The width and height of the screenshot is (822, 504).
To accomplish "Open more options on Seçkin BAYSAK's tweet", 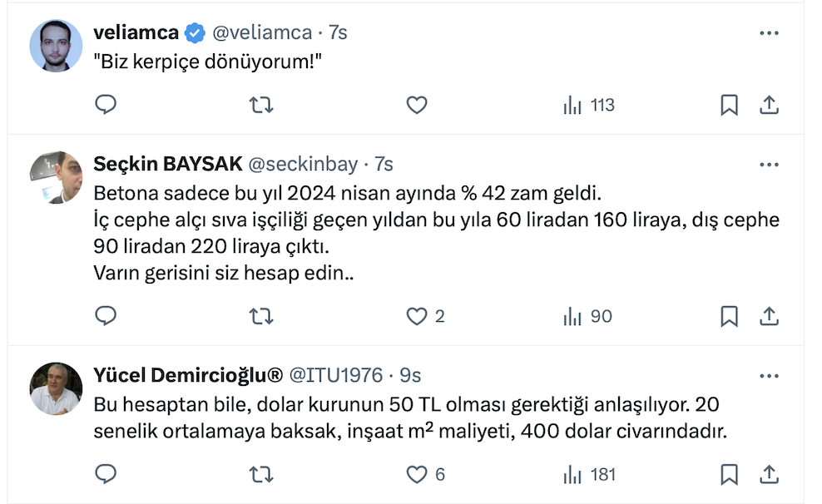I will 770,166.
